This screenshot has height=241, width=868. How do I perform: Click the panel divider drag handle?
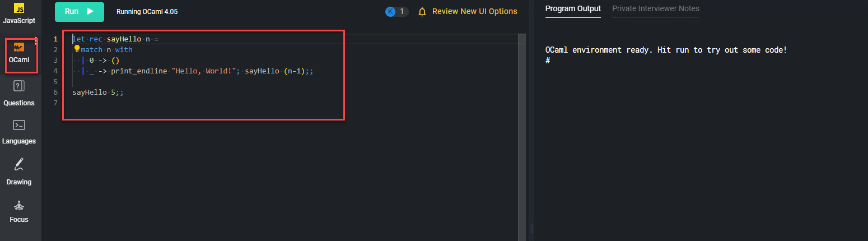click(x=531, y=228)
